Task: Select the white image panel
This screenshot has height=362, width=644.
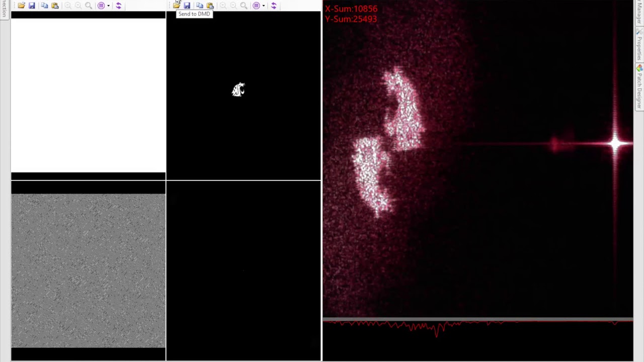Action: [88, 96]
